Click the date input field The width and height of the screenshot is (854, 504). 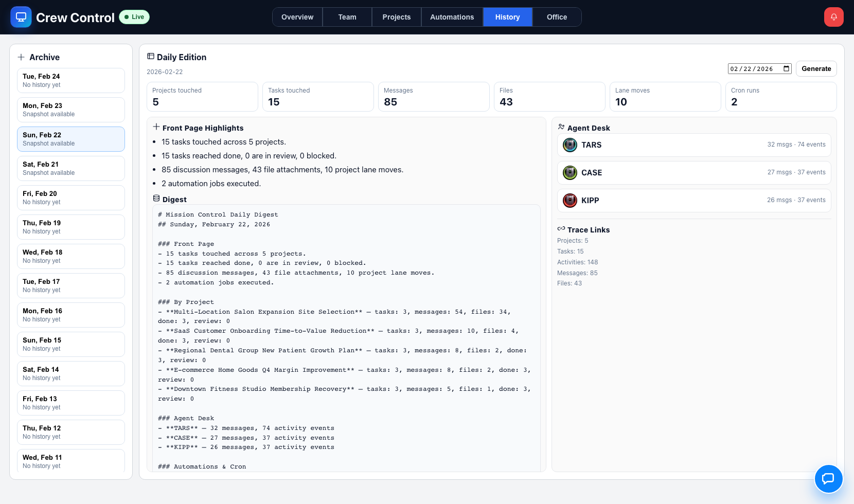(754, 69)
